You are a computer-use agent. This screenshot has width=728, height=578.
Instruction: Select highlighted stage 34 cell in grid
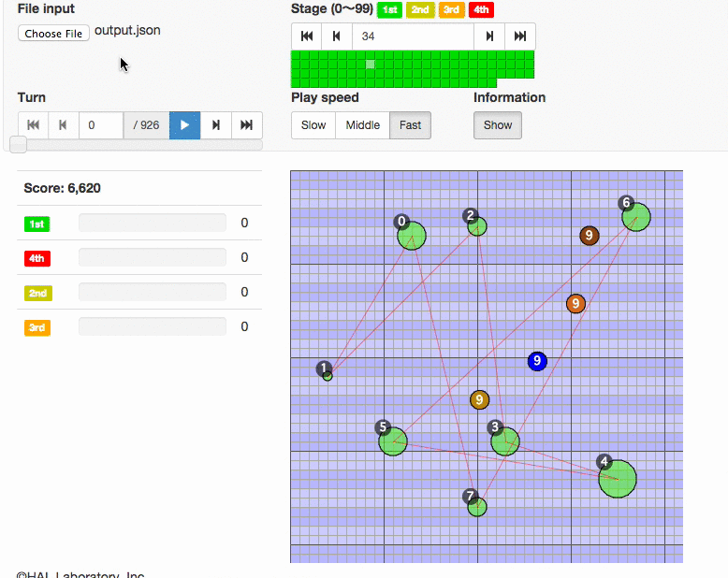371,65
